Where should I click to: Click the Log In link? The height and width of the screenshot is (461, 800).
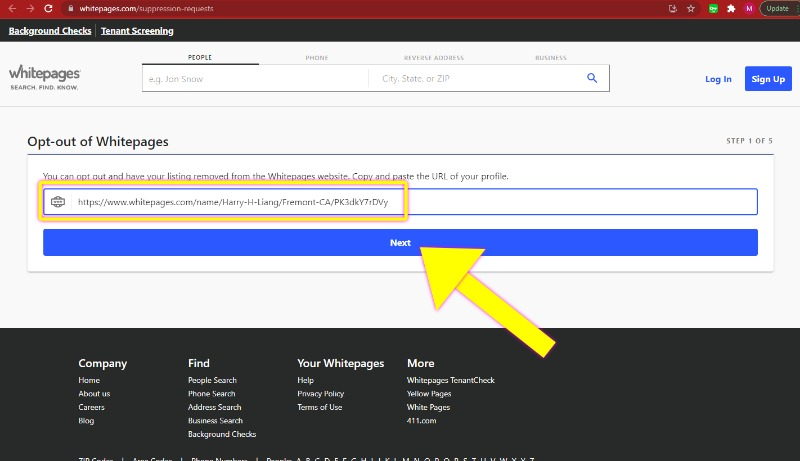pos(718,79)
